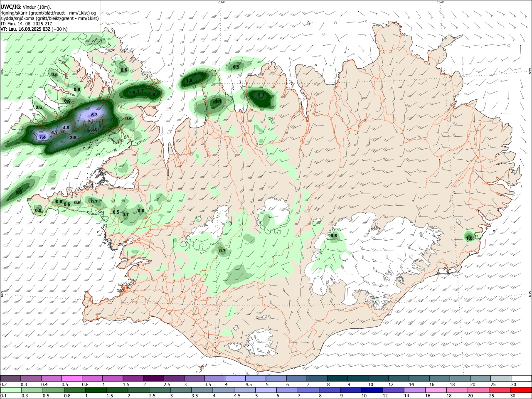Click the 1.7 precipitation label
This screenshot has width=532, height=399.
tap(140, 91)
